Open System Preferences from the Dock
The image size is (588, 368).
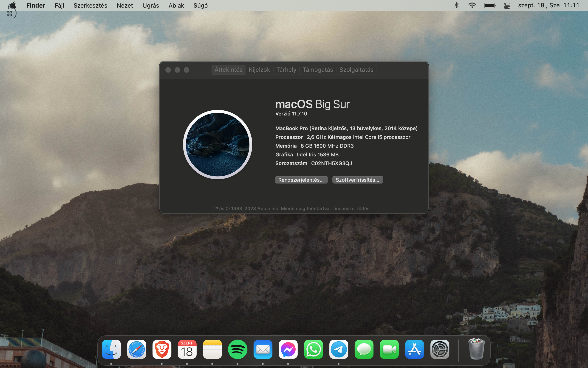tap(440, 349)
